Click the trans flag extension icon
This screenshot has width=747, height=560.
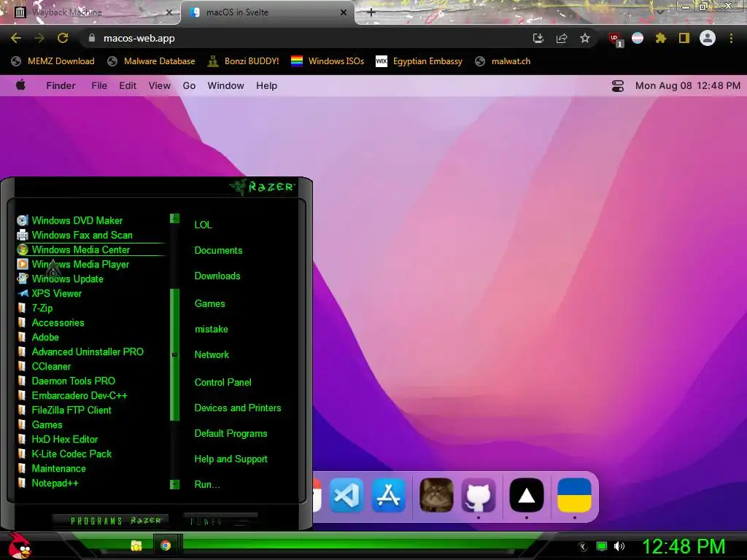click(x=638, y=38)
